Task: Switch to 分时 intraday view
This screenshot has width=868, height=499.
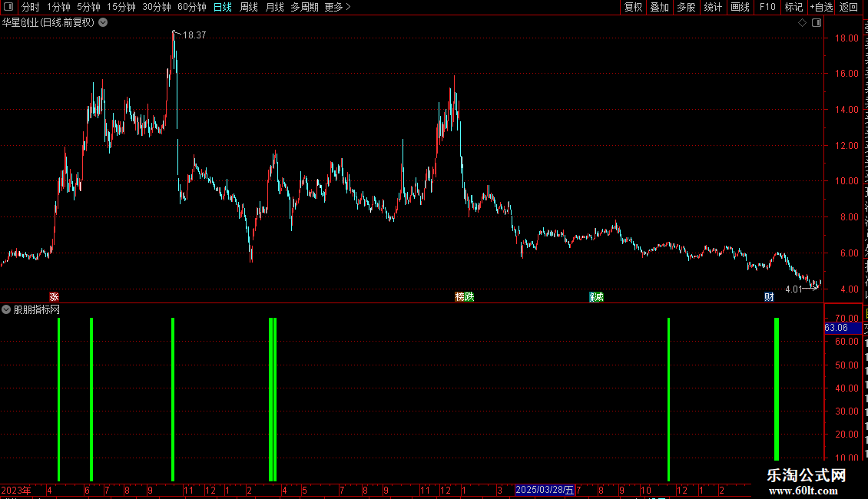Action: [31, 7]
